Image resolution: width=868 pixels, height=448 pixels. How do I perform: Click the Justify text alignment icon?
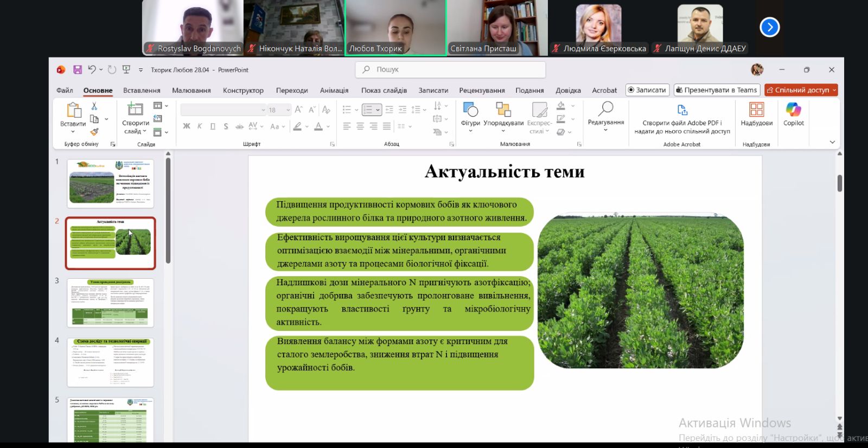point(387,126)
